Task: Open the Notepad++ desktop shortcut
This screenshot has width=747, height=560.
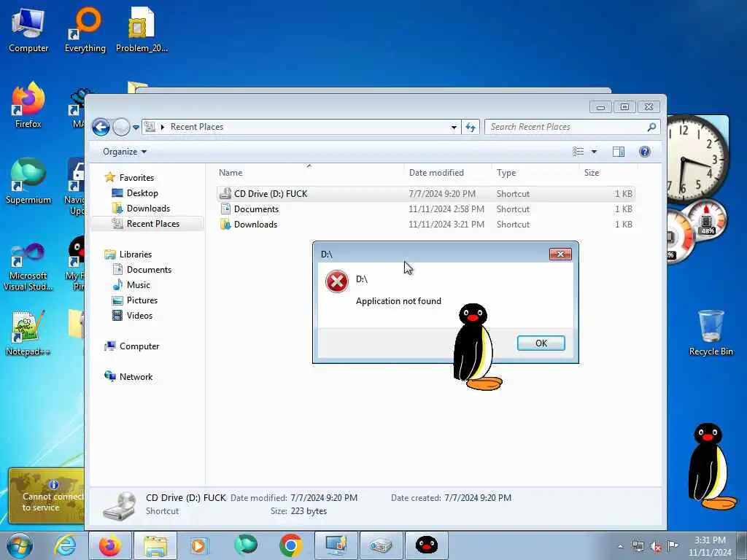Action: point(28,333)
